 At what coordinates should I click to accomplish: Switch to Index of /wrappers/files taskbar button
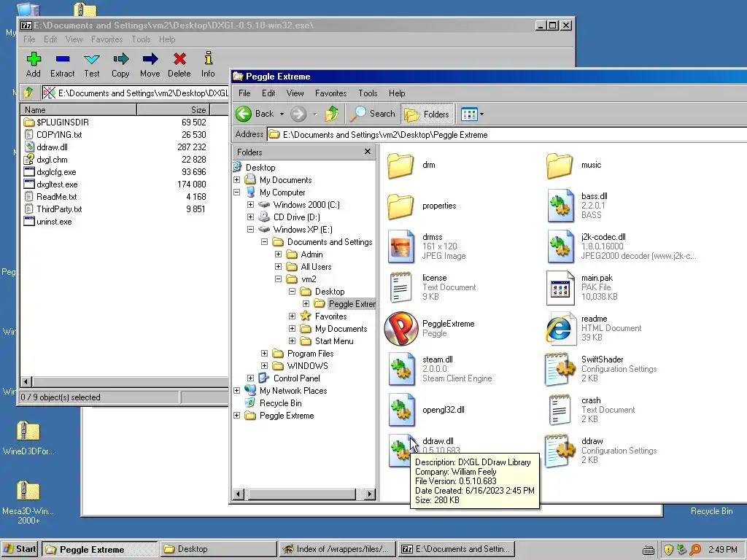[x=338, y=549]
